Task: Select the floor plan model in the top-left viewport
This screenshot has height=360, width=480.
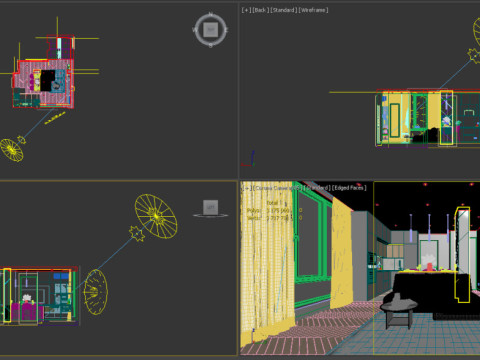Action: (44, 72)
